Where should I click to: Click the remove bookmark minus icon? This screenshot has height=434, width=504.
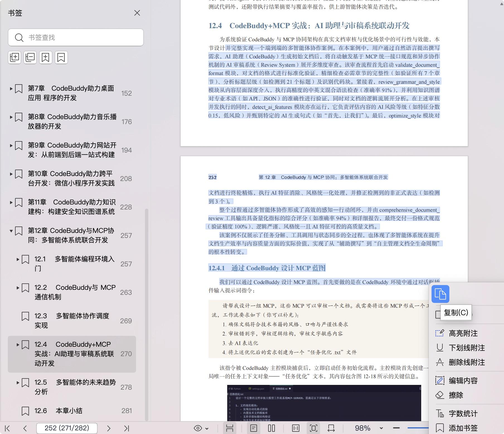[x=61, y=57]
